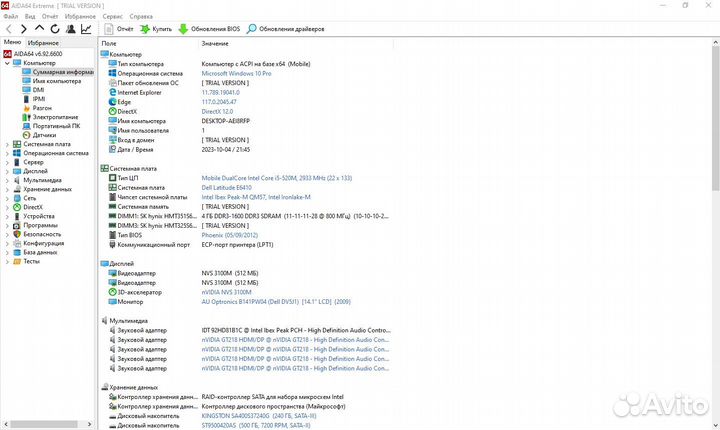720x430 pixels.
Task: Expand the Системная плата tree node
Action: pos(7,144)
